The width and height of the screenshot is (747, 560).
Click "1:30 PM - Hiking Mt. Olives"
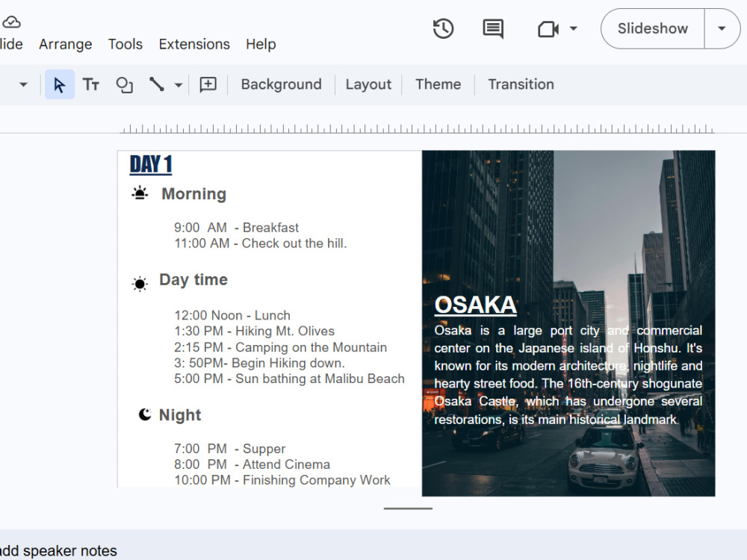[255, 331]
